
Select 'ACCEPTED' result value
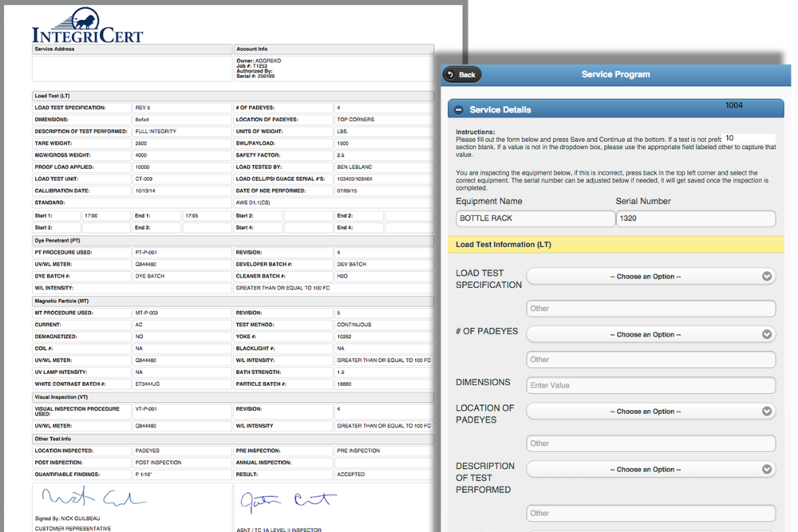tap(350, 474)
